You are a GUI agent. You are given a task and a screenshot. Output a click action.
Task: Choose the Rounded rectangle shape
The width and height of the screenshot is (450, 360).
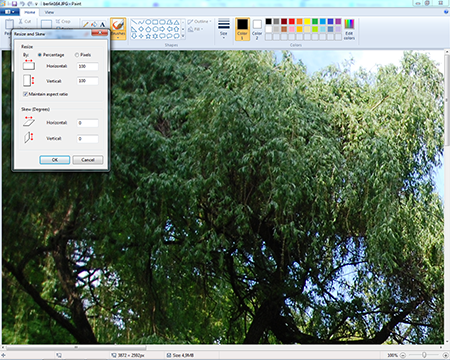(x=162, y=22)
